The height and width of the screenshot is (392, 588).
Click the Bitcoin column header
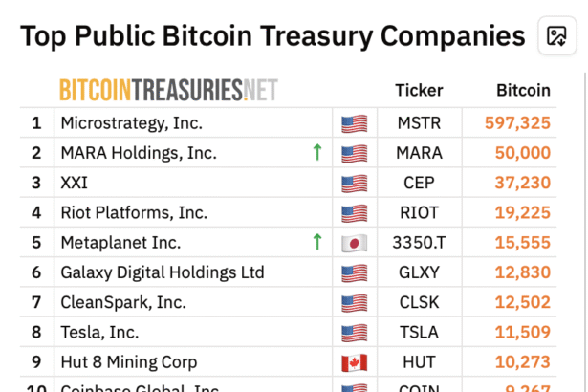(523, 91)
